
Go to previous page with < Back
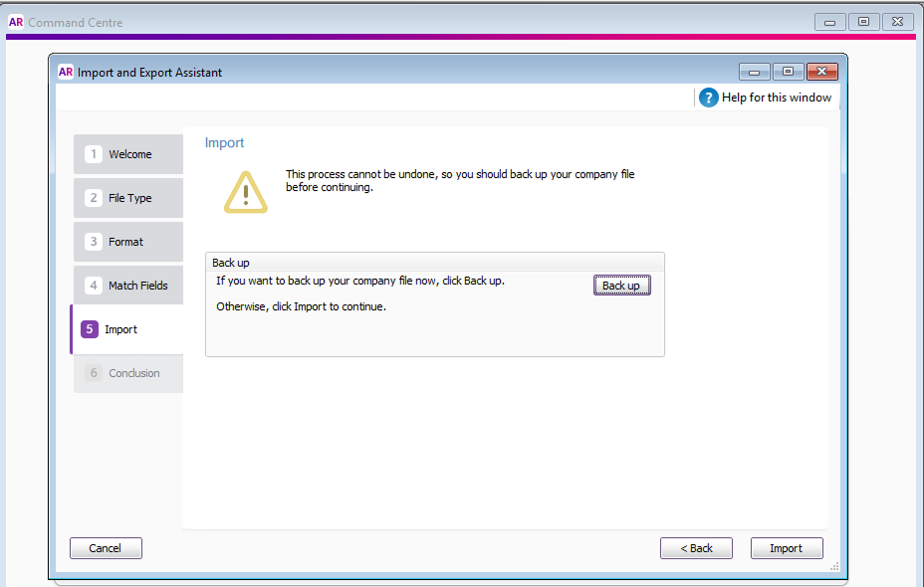(696, 548)
